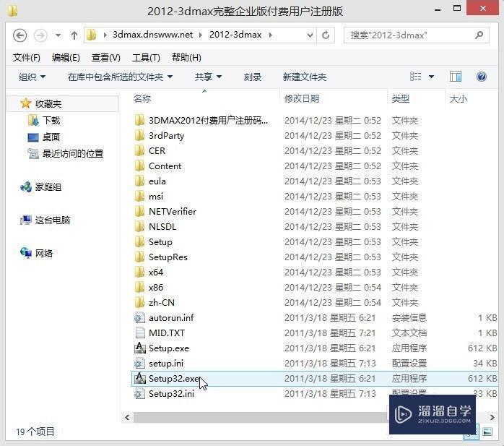Select the MID.TXT file icon

pos(139,333)
